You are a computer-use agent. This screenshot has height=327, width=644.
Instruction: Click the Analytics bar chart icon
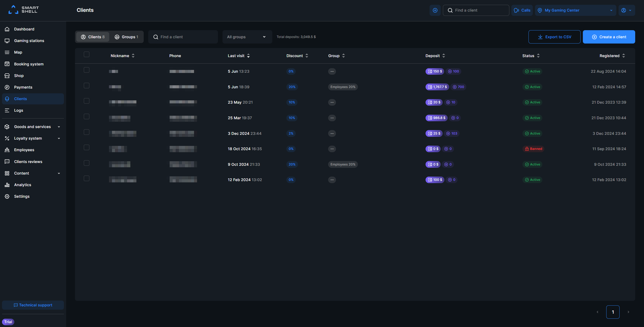[x=7, y=185]
